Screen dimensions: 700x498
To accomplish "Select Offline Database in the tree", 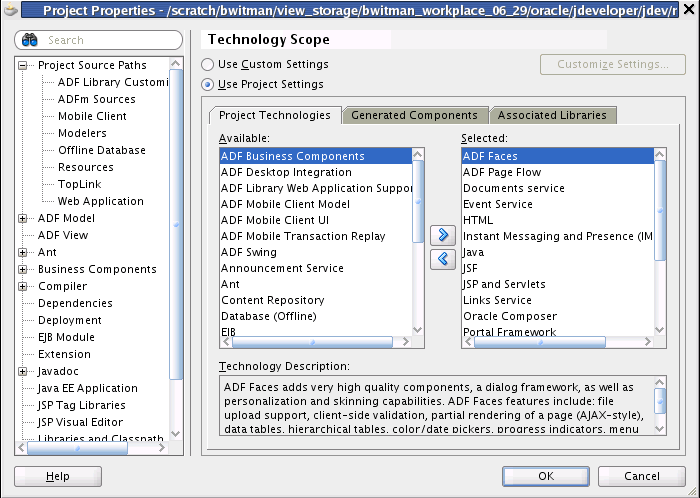I will click(x=102, y=150).
